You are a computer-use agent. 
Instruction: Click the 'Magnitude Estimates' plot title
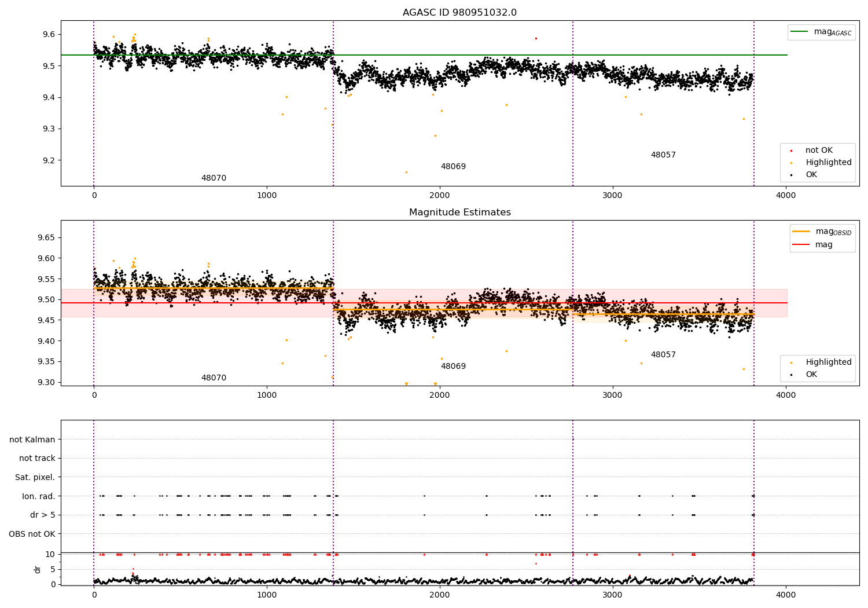[x=459, y=213]
